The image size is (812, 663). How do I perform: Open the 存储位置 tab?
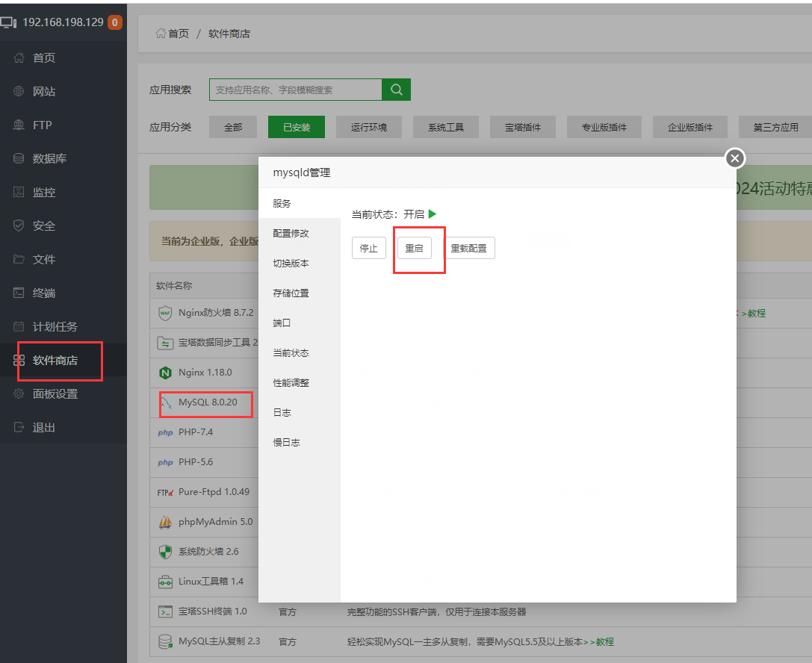coord(300,293)
